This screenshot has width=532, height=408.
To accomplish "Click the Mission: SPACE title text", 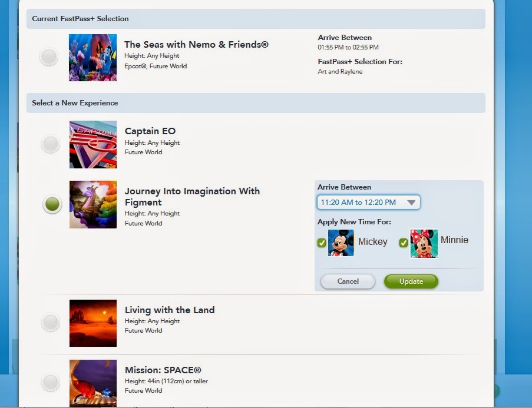I will [163, 370].
